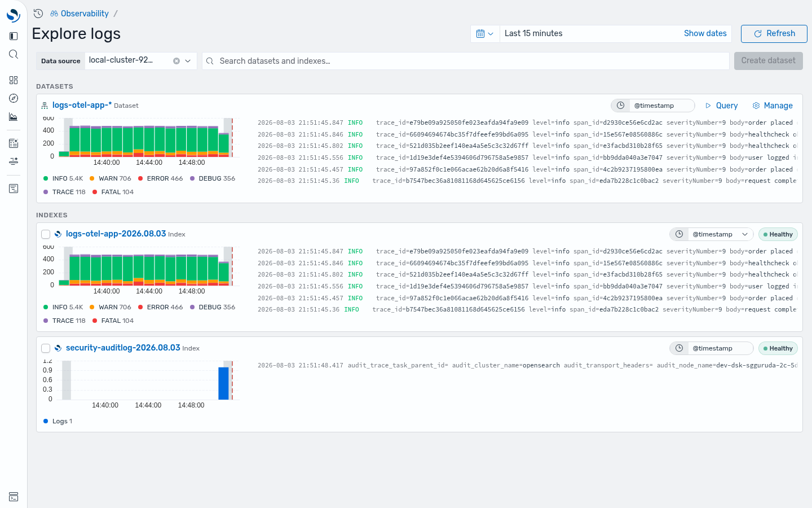Screen dimensions: 812x508
Task: Open @timestamp dropdown for logs-otel-app-2026.08.03 index
Action: pyautogui.click(x=712, y=234)
